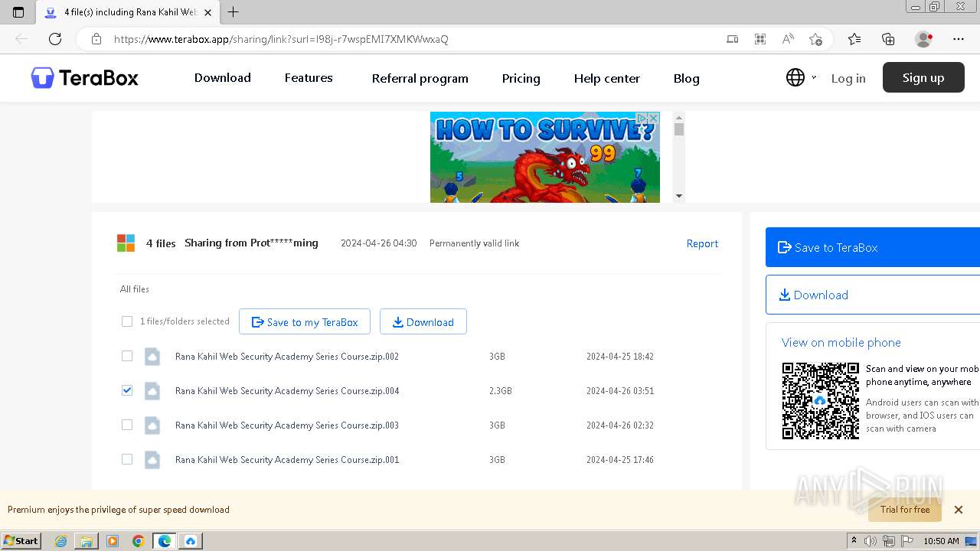The width and height of the screenshot is (980, 551).
Task: Click the QR code image
Action: (x=821, y=401)
